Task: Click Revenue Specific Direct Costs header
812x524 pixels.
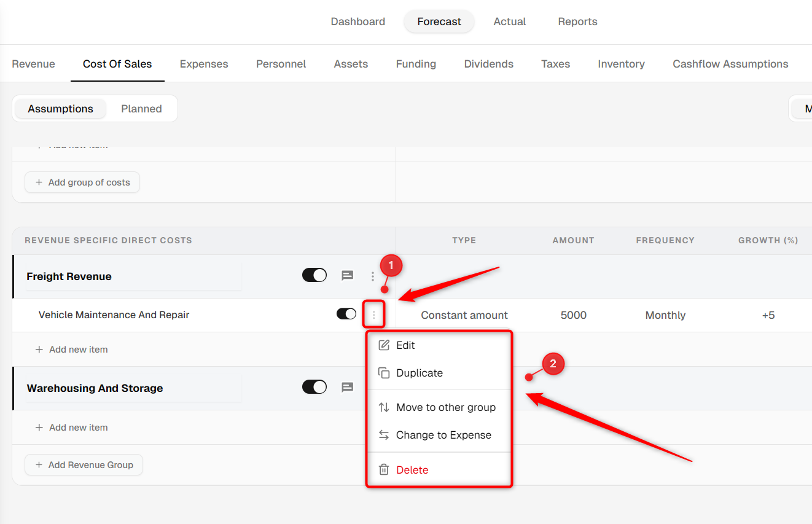Action: click(108, 240)
